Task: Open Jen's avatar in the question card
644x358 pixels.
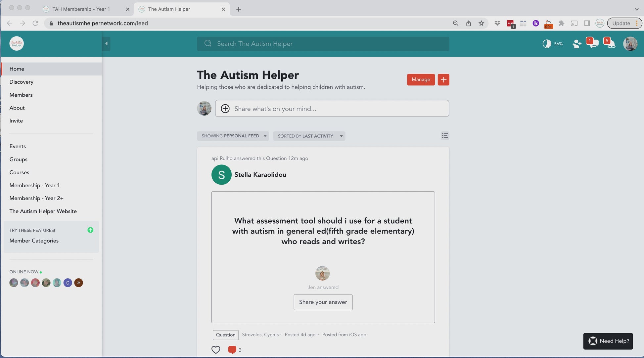Action: pyautogui.click(x=322, y=273)
